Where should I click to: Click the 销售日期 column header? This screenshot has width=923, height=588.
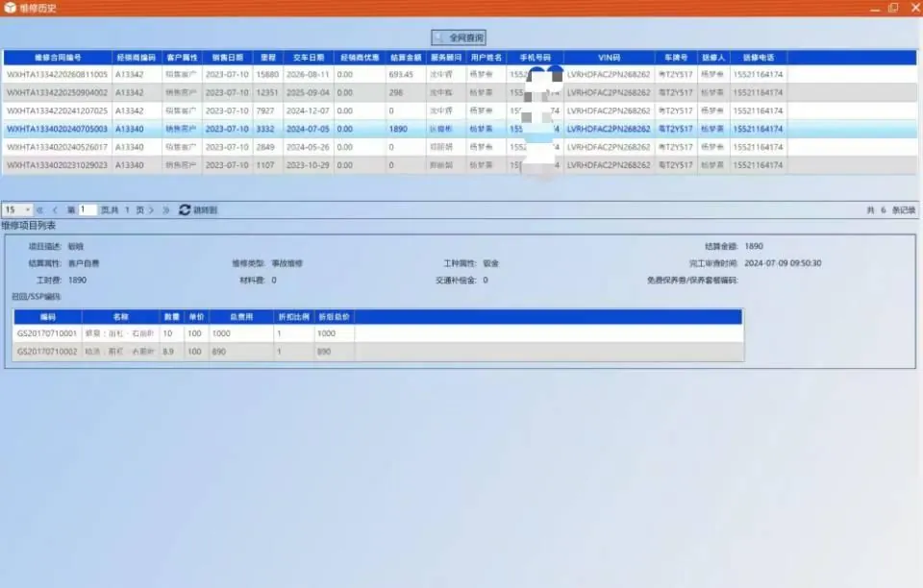tap(227, 58)
